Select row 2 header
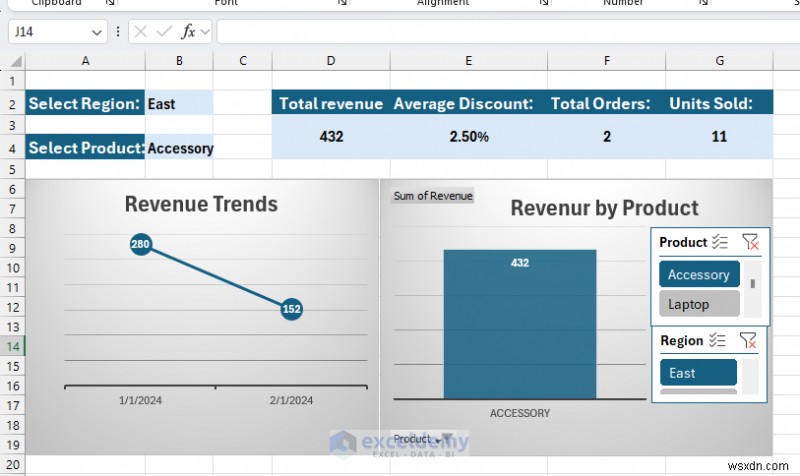This screenshot has width=800, height=476. [12, 104]
